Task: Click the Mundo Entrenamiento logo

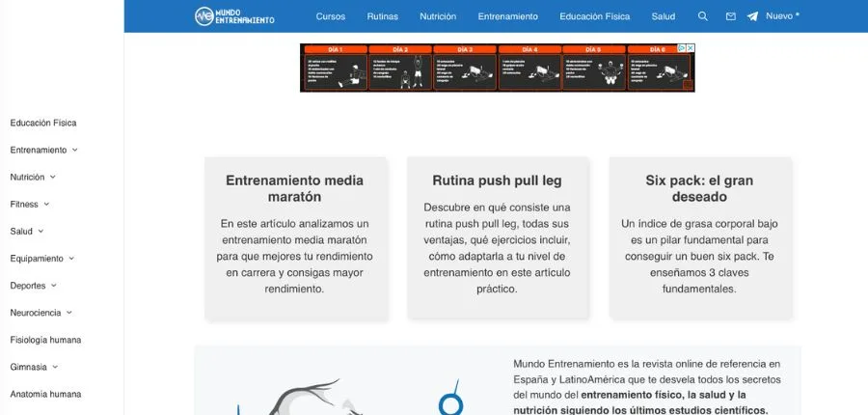Action: [x=234, y=16]
